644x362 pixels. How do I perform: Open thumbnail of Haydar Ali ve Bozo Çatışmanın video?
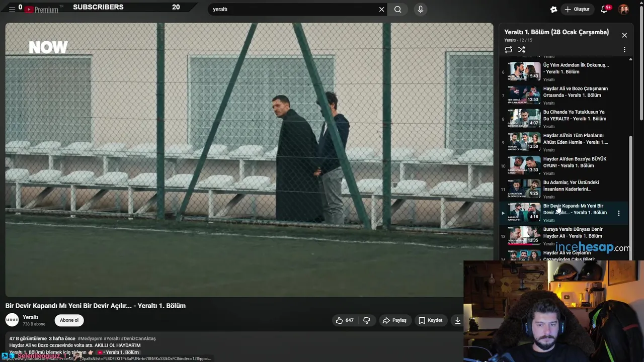(x=524, y=95)
